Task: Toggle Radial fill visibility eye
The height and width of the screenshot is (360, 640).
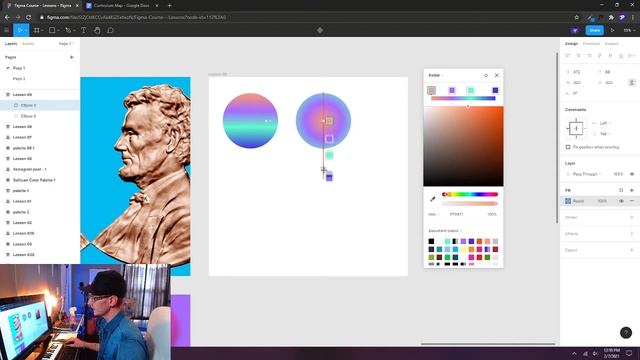Action: (x=621, y=201)
